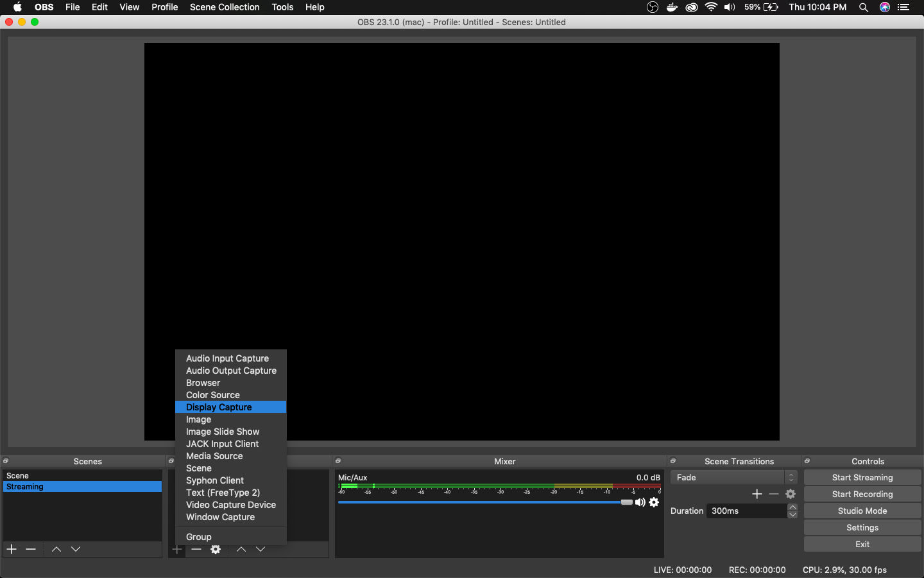Open Mic/Aux mixer gear settings

point(654,502)
